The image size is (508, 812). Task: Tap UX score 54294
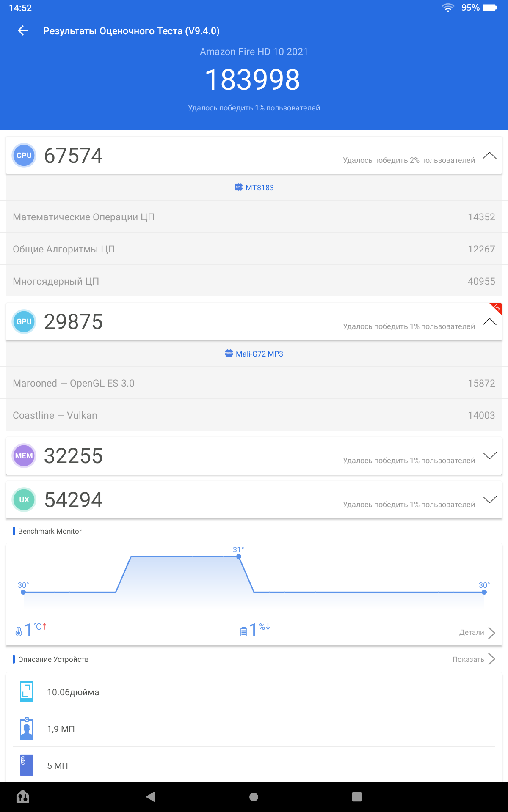pyautogui.click(x=73, y=500)
